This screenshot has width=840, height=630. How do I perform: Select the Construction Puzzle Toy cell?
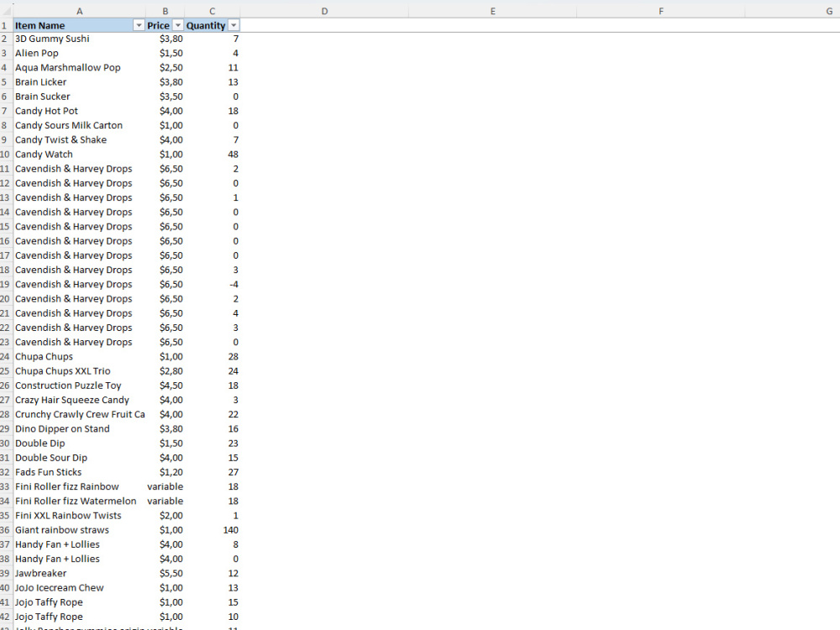pyautogui.click(x=79, y=386)
